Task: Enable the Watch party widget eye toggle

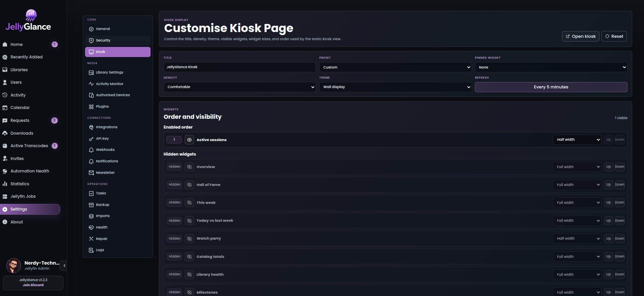Action: pos(189,239)
